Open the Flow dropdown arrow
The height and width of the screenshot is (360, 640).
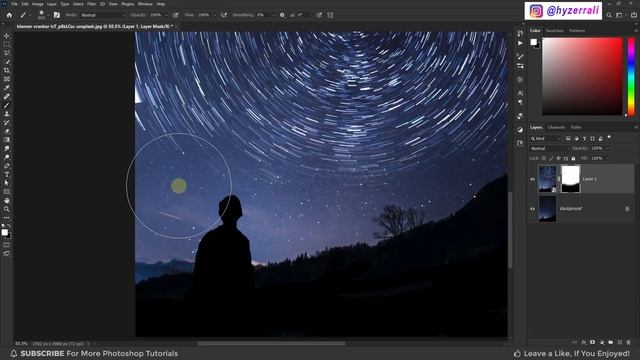(x=214, y=15)
